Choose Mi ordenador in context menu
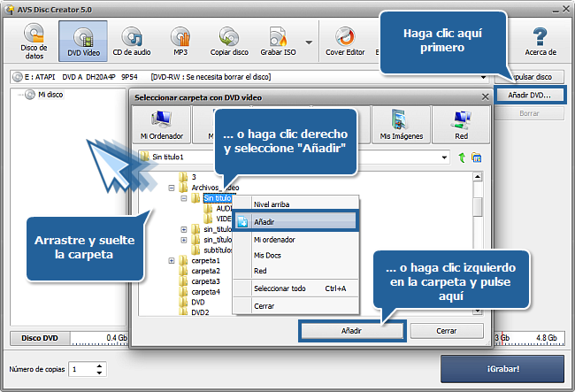575x392 pixels. coord(296,240)
